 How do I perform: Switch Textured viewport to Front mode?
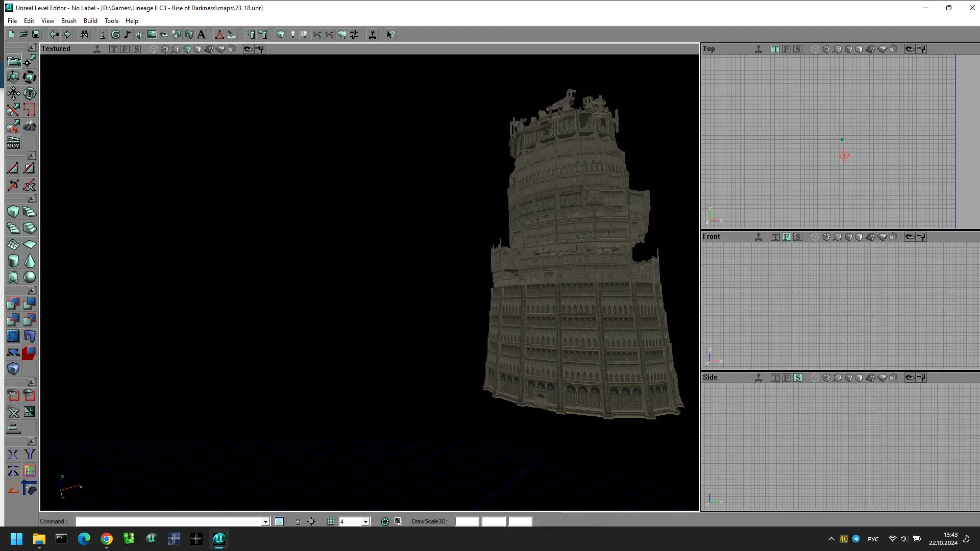125,49
